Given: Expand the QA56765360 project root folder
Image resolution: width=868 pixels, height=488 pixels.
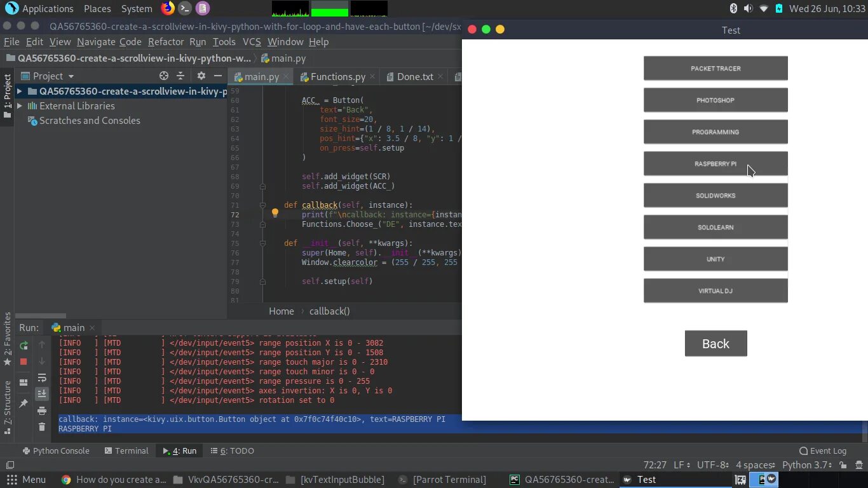Looking at the screenshot, I should (x=20, y=91).
